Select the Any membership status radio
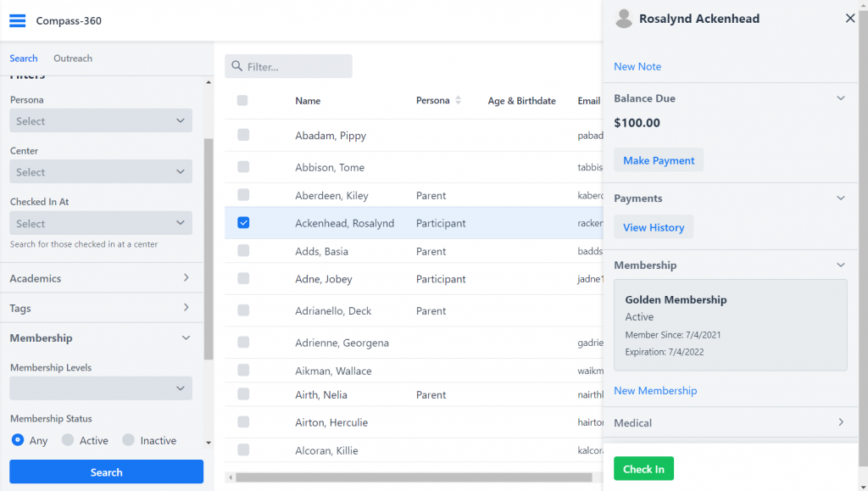The image size is (868, 491). (x=18, y=439)
